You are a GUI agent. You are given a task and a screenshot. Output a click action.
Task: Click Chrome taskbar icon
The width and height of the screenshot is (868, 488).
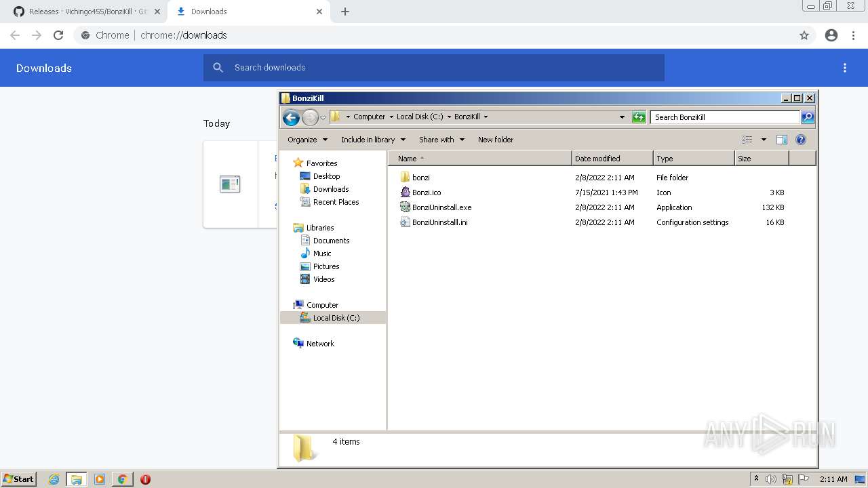[123, 479]
